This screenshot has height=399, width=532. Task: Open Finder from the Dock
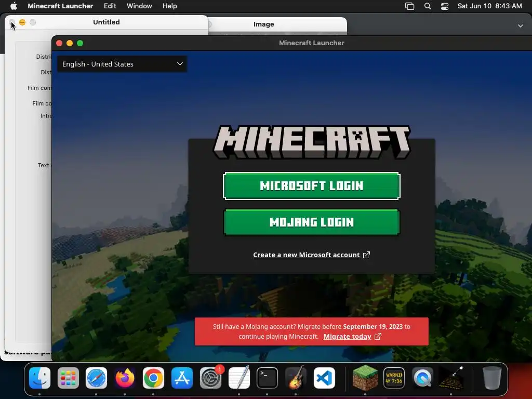point(39,378)
